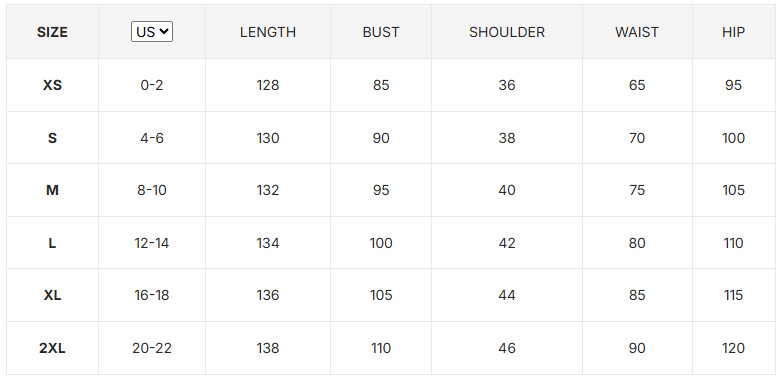Click the M size row label
This screenshot has height=391, width=783.
[x=52, y=190]
